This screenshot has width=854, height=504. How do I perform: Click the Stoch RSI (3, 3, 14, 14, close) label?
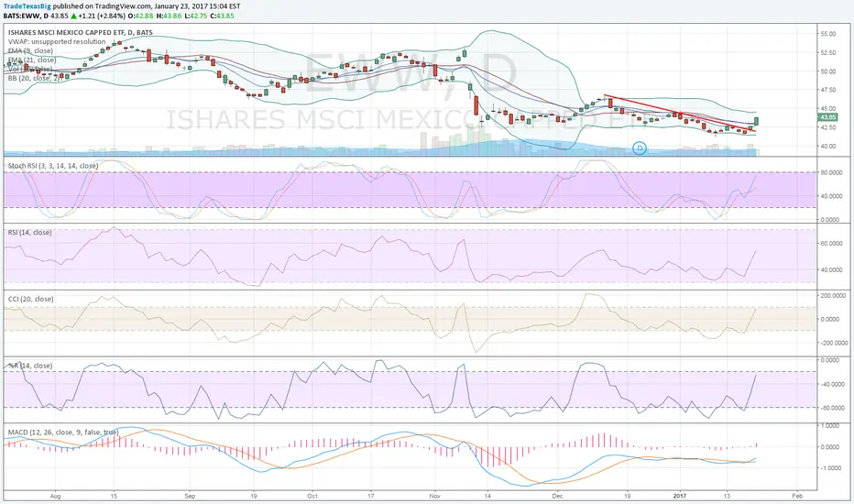pyautogui.click(x=53, y=166)
